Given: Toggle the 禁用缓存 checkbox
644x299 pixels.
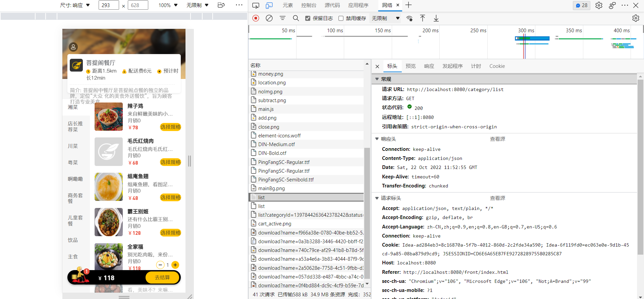Looking at the screenshot, I should 341,18.
